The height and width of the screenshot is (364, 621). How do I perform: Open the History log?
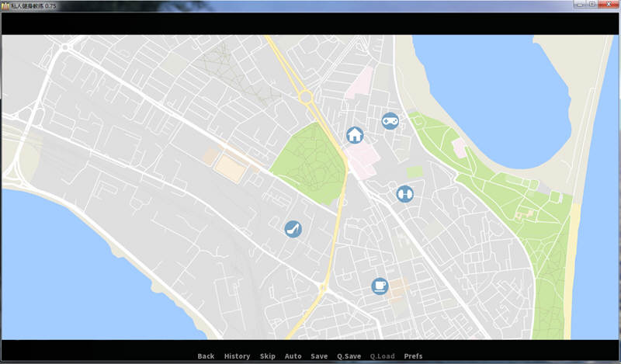pos(237,356)
